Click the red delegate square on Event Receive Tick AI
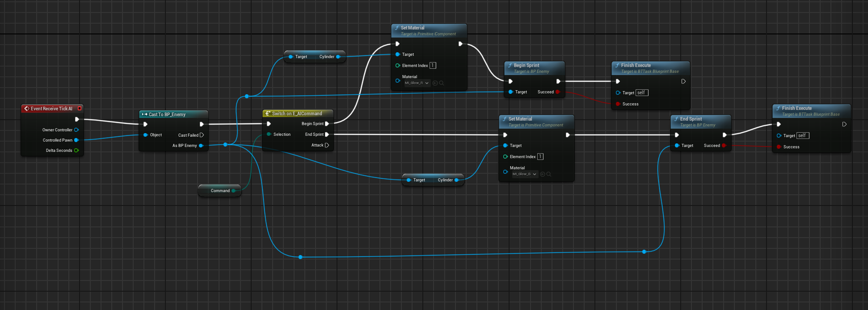Screen dimensions: 868x310 tap(80, 109)
